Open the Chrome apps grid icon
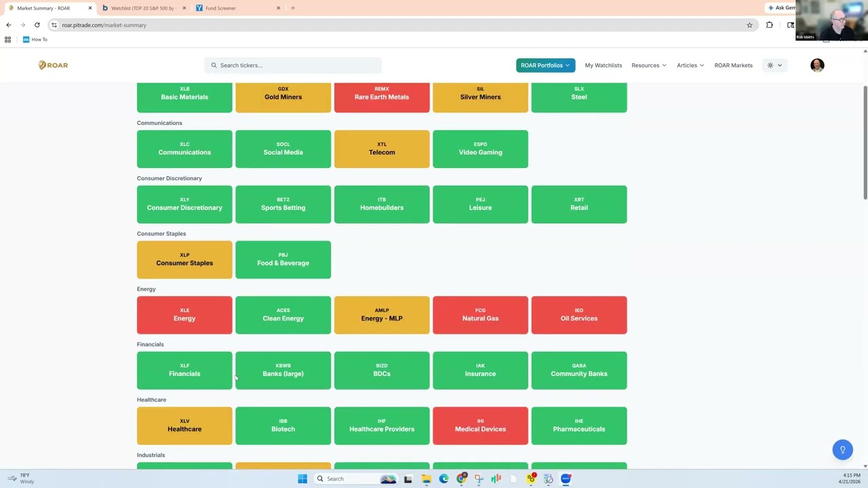Screen dimensions: 868x488 (7, 39)
